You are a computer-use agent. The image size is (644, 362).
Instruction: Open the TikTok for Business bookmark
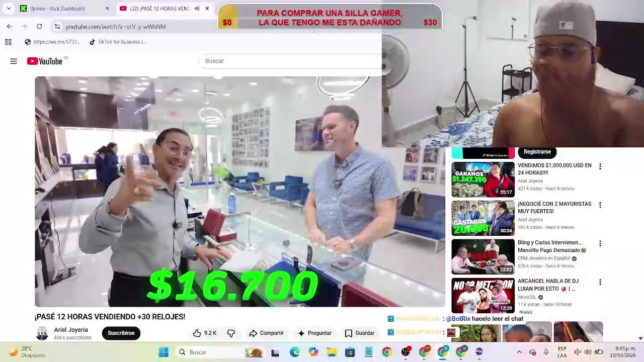pyautogui.click(x=118, y=42)
